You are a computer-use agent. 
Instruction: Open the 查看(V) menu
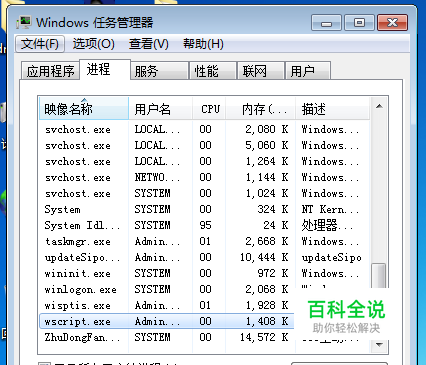[x=149, y=44]
